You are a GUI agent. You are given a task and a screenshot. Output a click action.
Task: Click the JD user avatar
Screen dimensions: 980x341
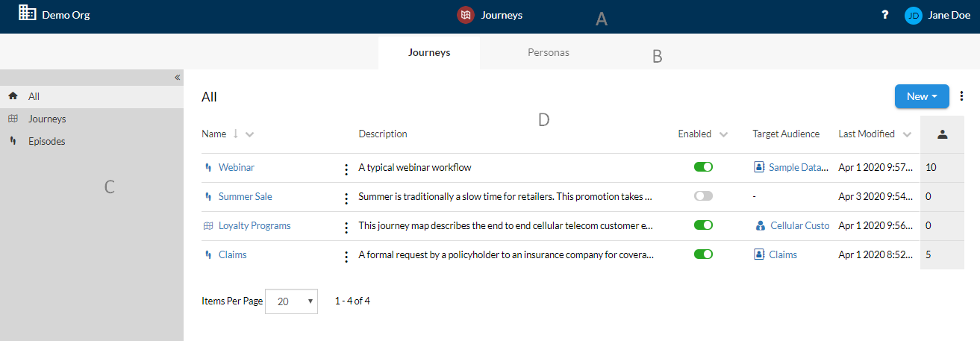(x=913, y=15)
